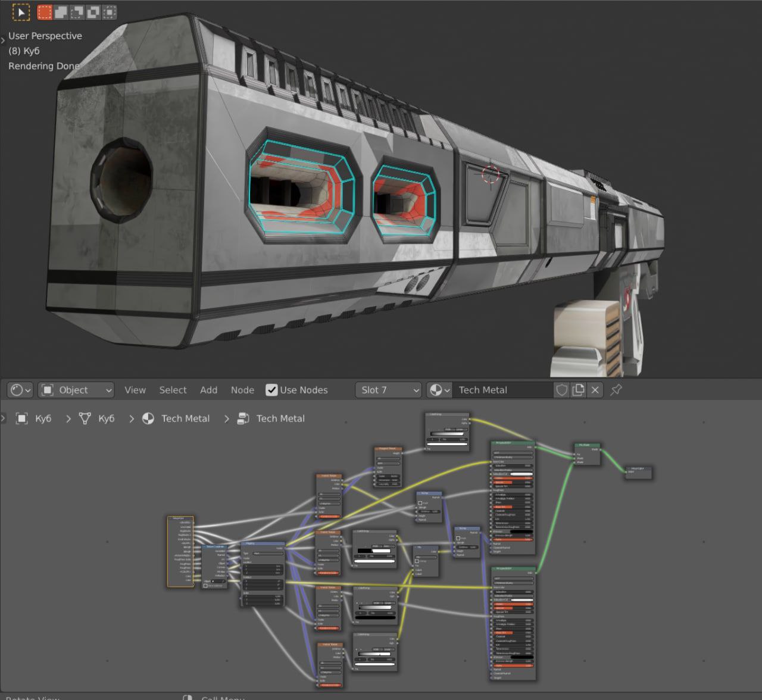Select the Invert Selection mode icon
Screen dimensions: 762x700
coord(93,12)
